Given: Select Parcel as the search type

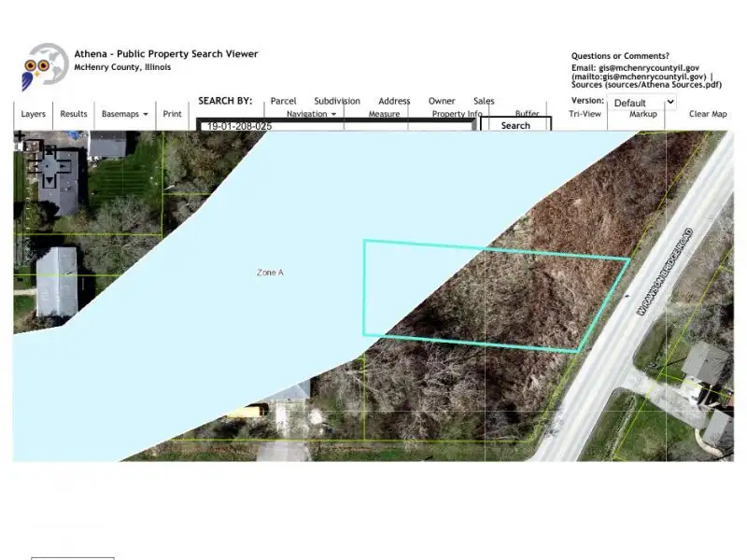Looking at the screenshot, I should coord(283,101).
